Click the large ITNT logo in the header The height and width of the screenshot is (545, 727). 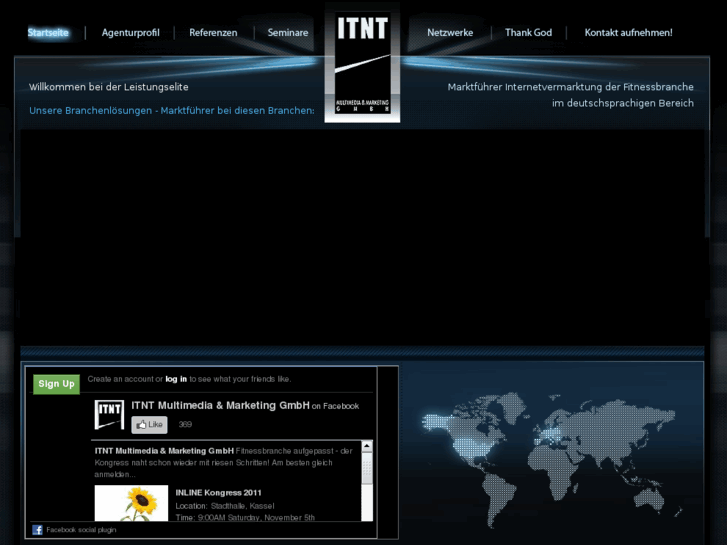(362, 64)
